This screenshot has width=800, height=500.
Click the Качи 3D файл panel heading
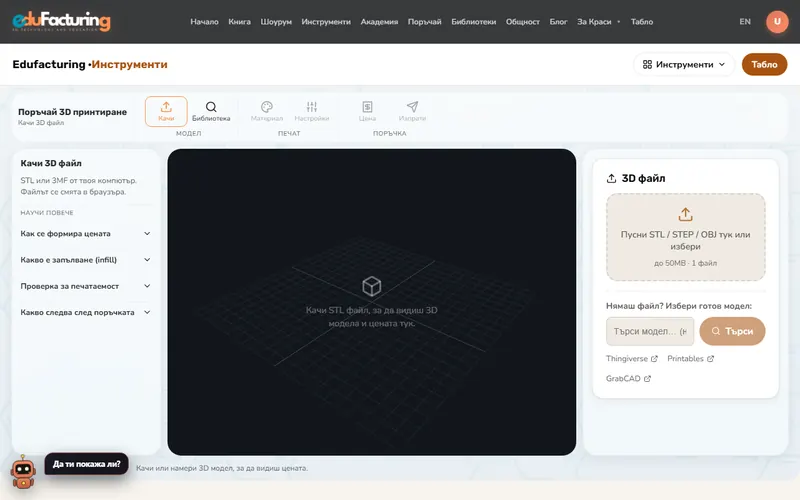(x=51, y=163)
